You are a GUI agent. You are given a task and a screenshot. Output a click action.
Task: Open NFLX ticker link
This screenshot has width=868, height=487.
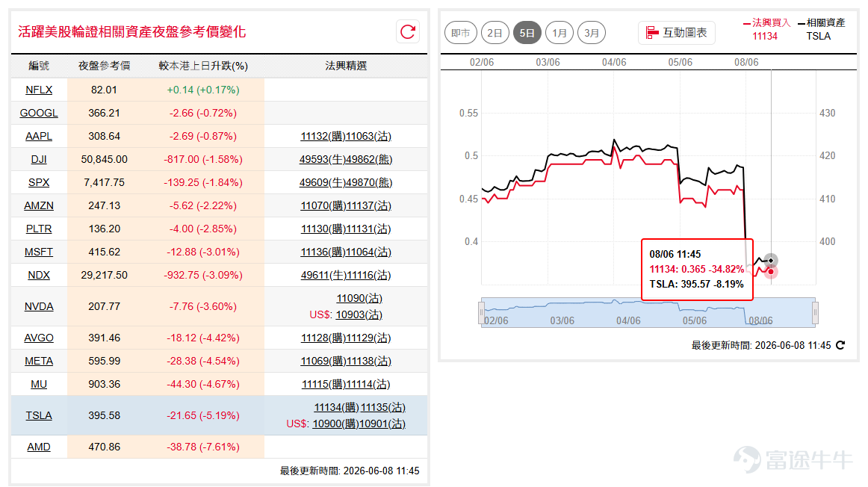[x=39, y=90]
